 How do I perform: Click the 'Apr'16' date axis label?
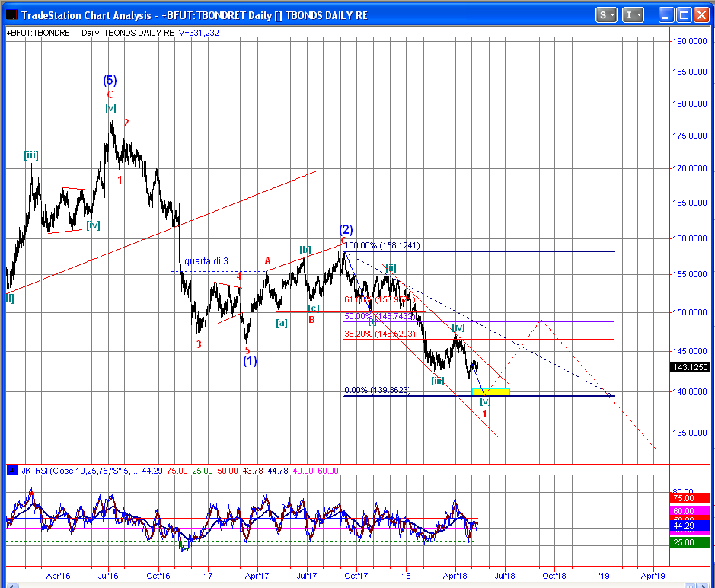(x=59, y=576)
